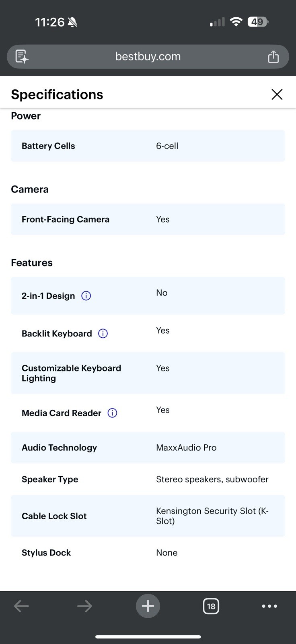The height and width of the screenshot is (644, 296).
Task: Open the tab switcher showing 18 tabs
Action: click(x=211, y=606)
